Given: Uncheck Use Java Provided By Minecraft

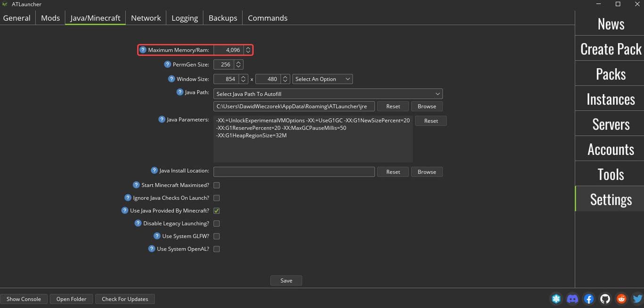Looking at the screenshot, I should 216,211.
